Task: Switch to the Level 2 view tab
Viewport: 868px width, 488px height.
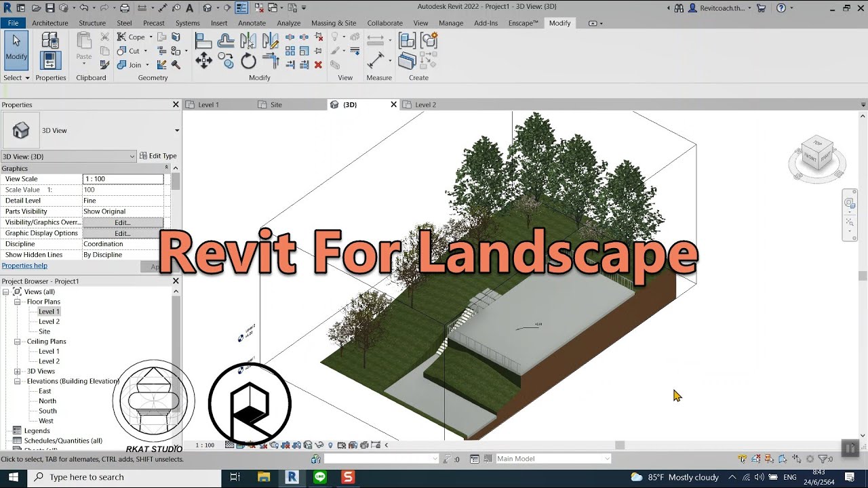Action: [425, 105]
